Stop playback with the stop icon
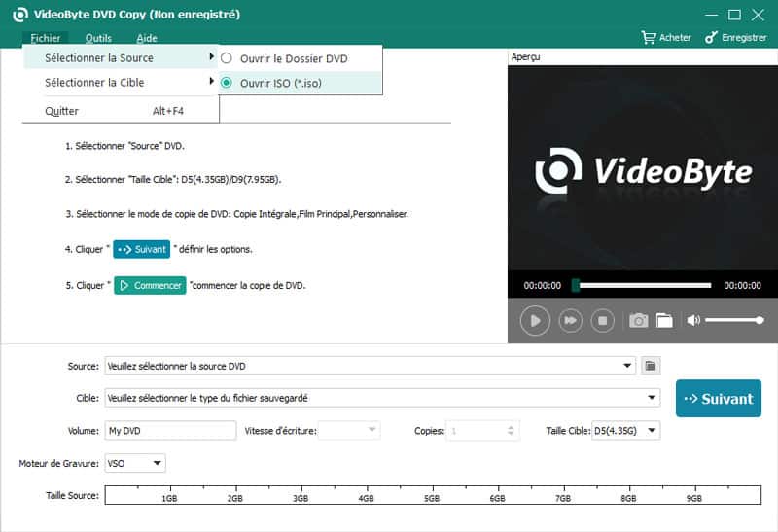The width and height of the screenshot is (778, 532). [602, 320]
